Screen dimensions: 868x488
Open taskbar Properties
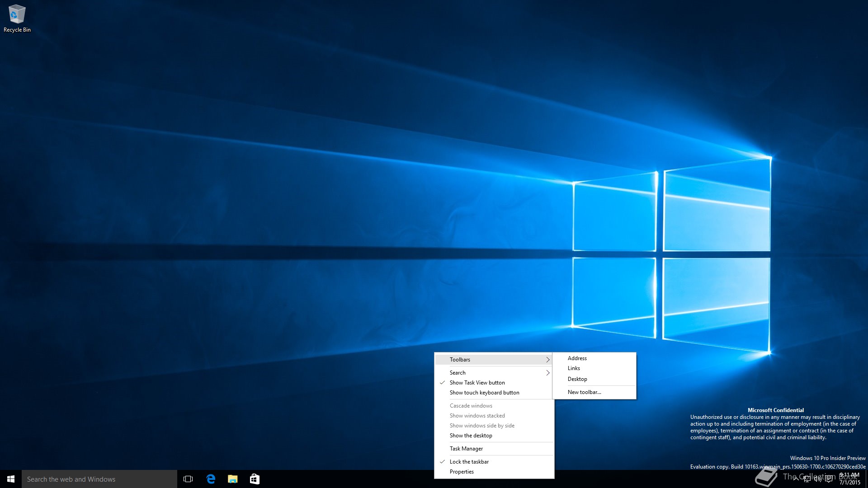coord(494,472)
